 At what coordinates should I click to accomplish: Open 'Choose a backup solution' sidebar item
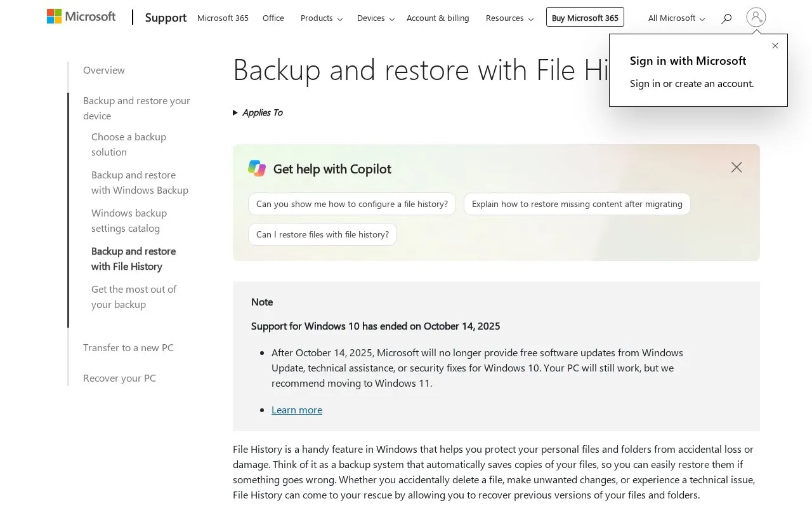pos(129,144)
